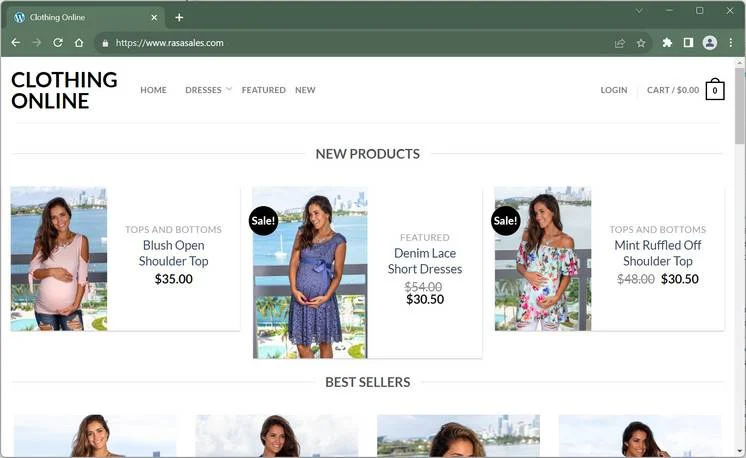Click the page vertical scrollbar thumb
This screenshot has width=746, height=458.
[x=739, y=105]
